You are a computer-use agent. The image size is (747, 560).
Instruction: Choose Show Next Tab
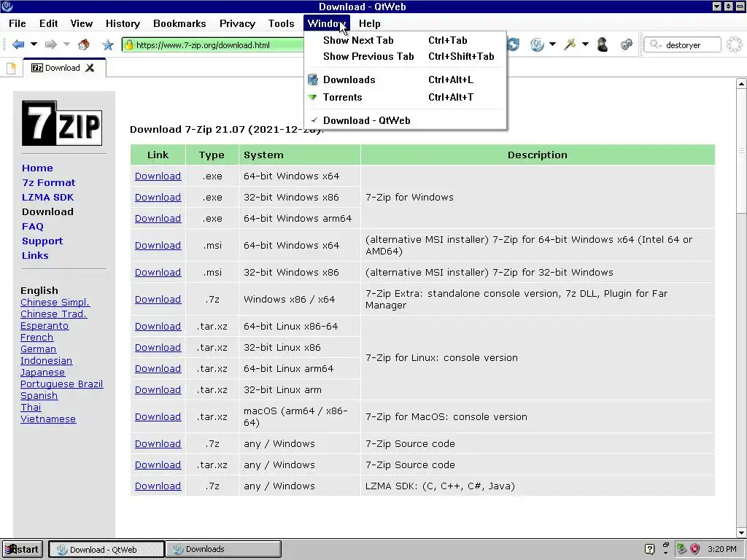pyautogui.click(x=405, y=41)
